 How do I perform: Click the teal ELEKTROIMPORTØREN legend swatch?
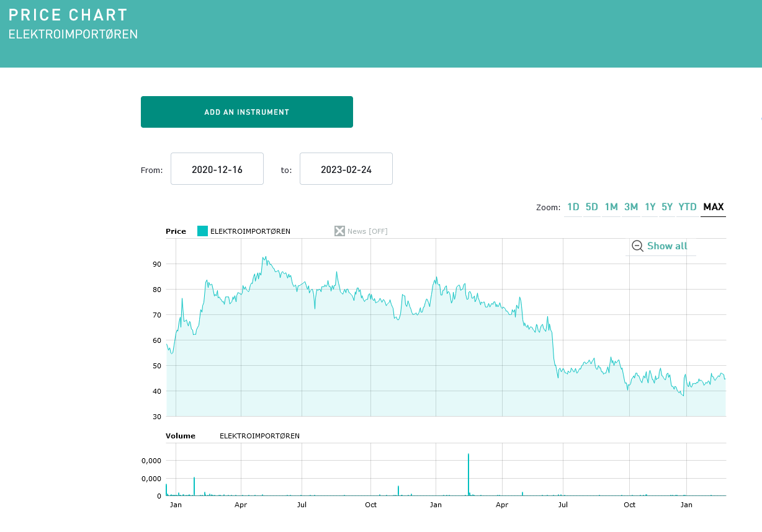pos(202,231)
